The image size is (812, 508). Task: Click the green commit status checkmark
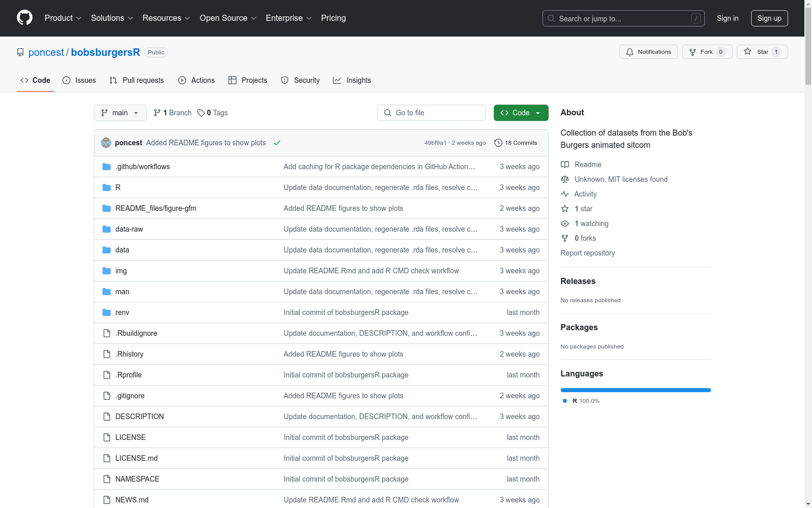277,143
